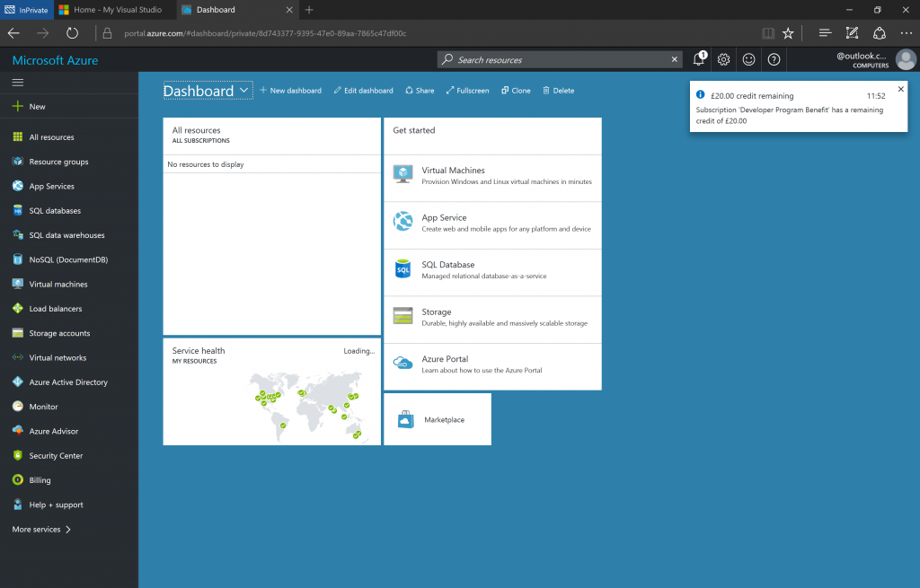This screenshot has height=588, width=920.
Task: Click Microsoft Azure logo text
Action: click(x=55, y=60)
